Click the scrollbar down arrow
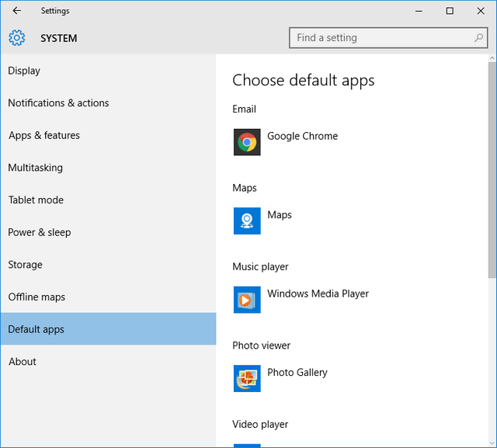 [x=492, y=443]
